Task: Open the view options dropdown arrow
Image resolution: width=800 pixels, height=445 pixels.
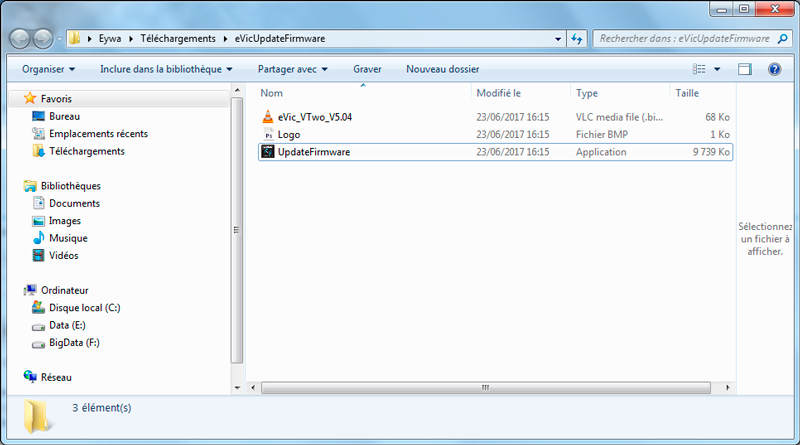Action: pyautogui.click(x=717, y=69)
